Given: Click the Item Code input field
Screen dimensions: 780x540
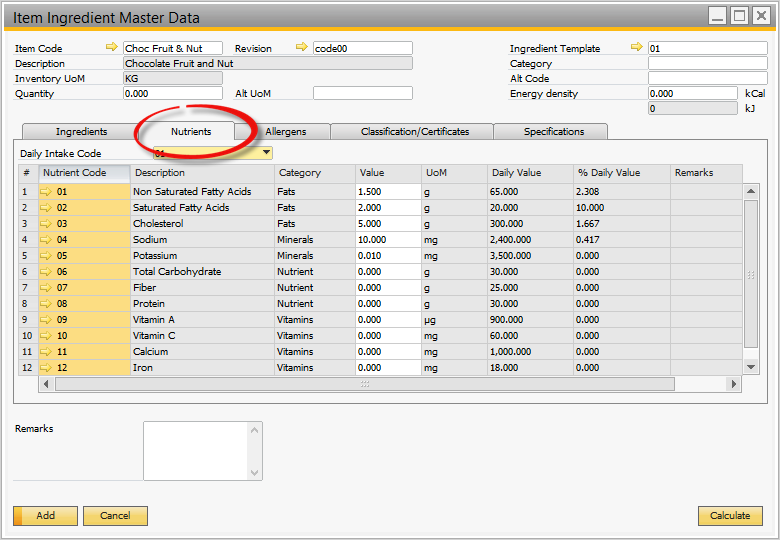Looking at the screenshot, I should pyautogui.click(x=173, y=48).
